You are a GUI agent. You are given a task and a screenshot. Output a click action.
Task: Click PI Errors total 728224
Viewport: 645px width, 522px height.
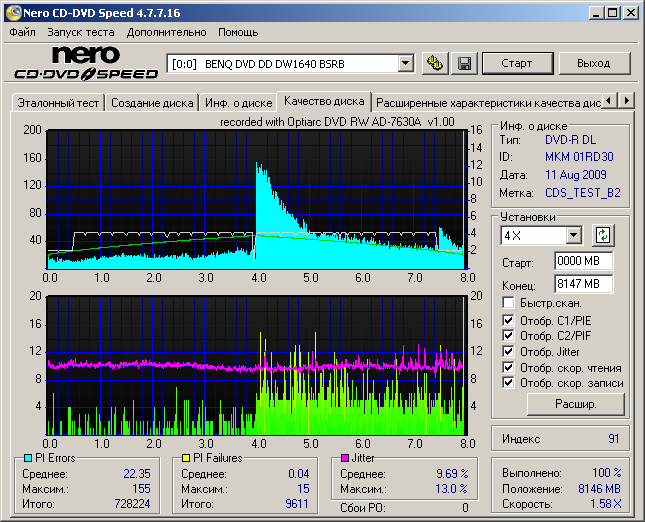click(x=132, y=503)
